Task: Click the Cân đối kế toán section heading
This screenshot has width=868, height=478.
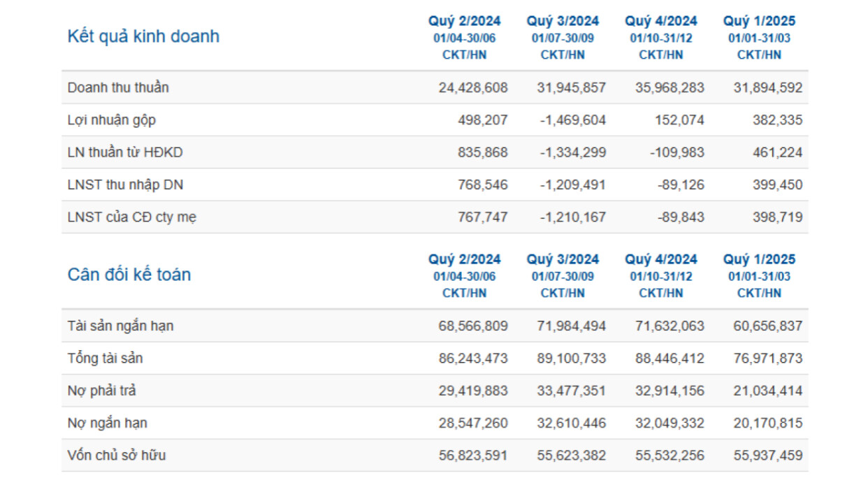Action: click(129, 275)
